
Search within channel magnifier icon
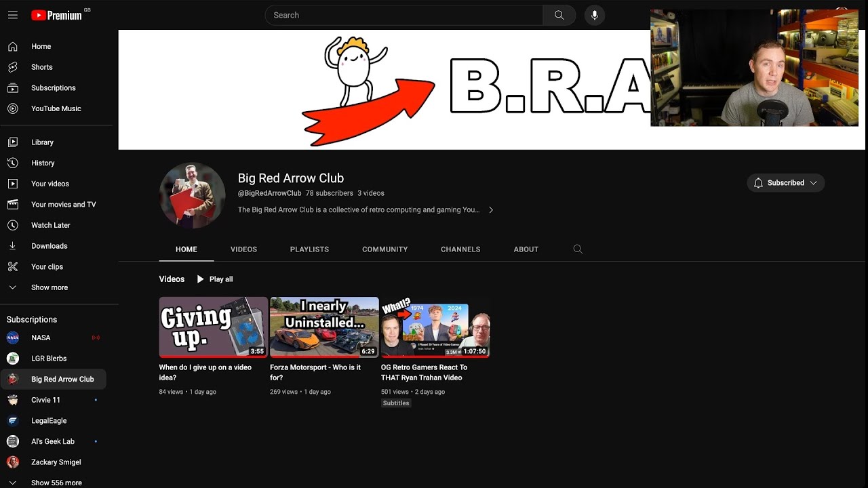(x=578, y=249)
